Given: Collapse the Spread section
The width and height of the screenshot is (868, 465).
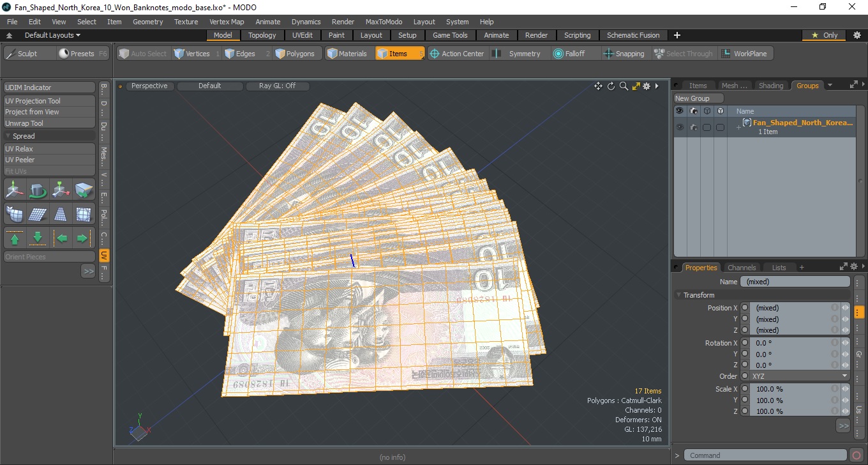Looking at the screenshot, I should coord(8,136).
